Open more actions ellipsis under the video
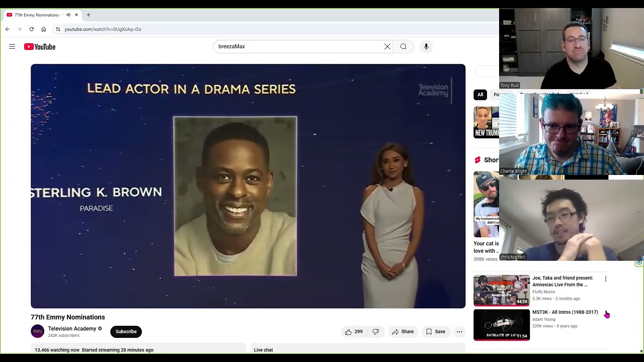Image resolution: width=644 pixels, height=362 pixels. pyautogui.click(x=459, y=332)
